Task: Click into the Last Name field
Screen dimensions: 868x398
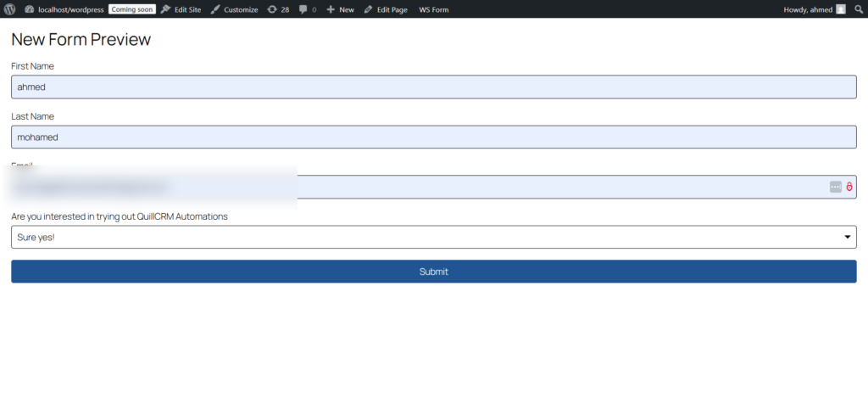Action: (433, 137)
